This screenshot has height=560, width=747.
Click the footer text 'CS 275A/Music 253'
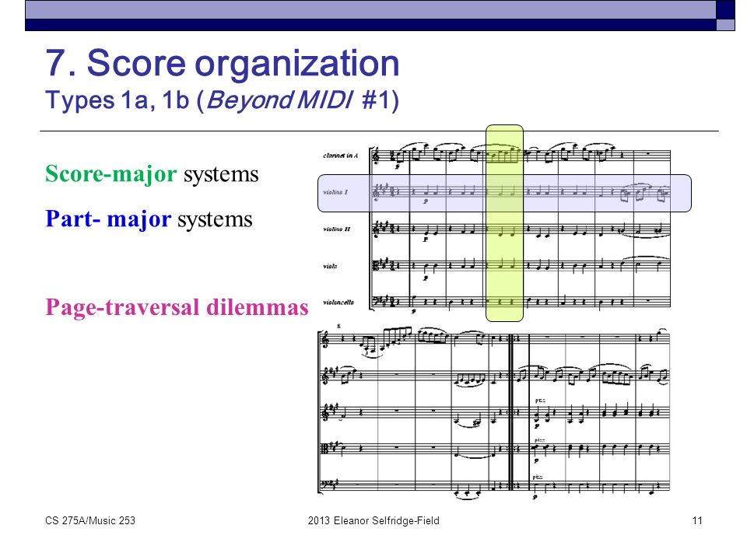pyautogui.click(x=90, y=520)
